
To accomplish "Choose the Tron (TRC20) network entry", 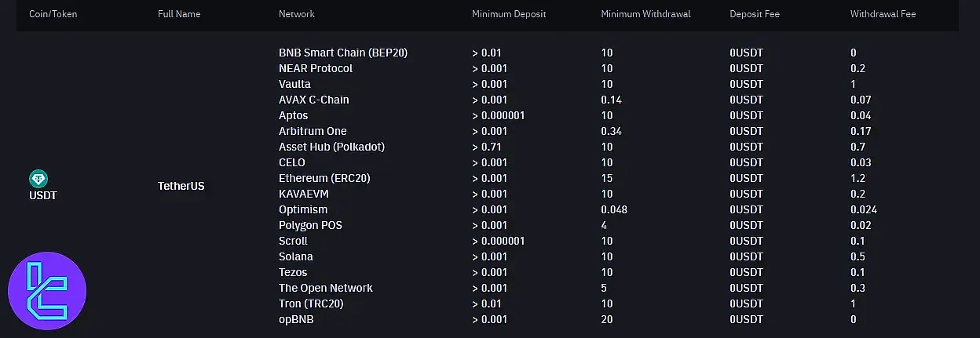I will 311,303.
